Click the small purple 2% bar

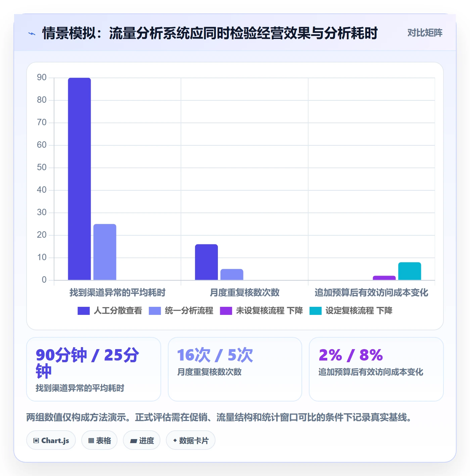click(384, 278)
